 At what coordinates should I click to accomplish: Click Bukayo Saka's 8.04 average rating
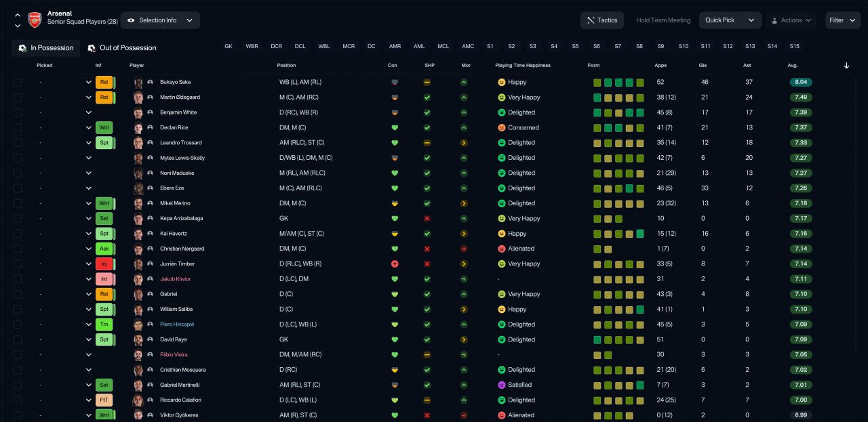pos(800,82)
